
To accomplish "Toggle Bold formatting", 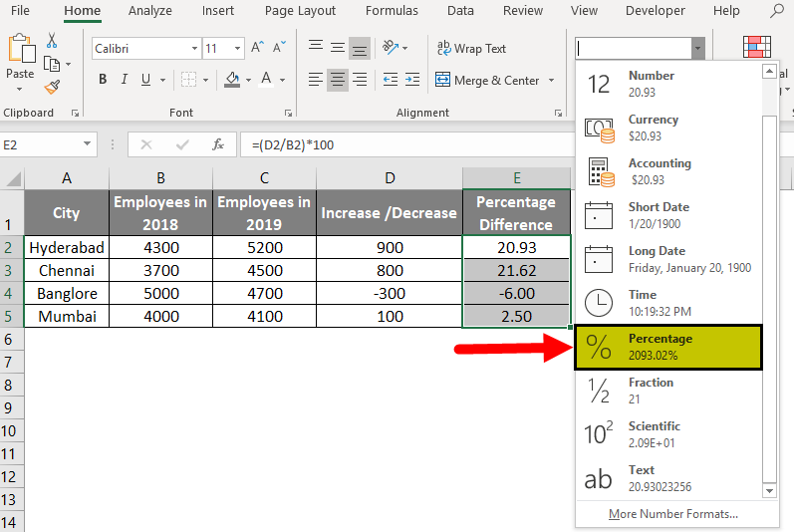I will pos(103,80).
